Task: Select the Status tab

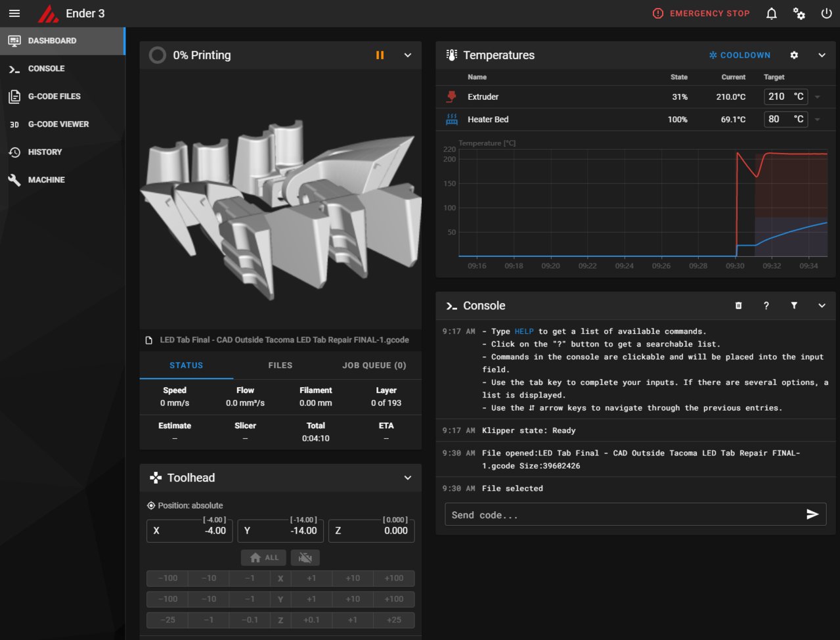Action: pyautogui.click(x=187, y=365)
